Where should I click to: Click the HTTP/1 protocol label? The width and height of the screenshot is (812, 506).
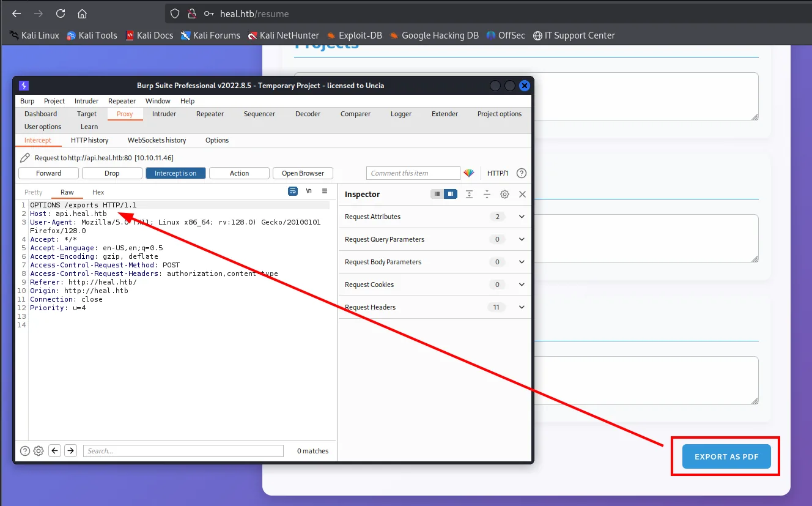pyautogui.click(x=498, y=173)
